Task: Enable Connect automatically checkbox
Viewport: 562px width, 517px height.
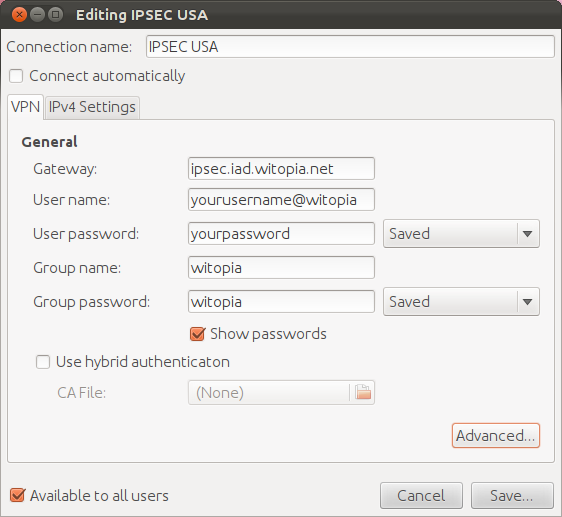Action: [x=16, y=76]
